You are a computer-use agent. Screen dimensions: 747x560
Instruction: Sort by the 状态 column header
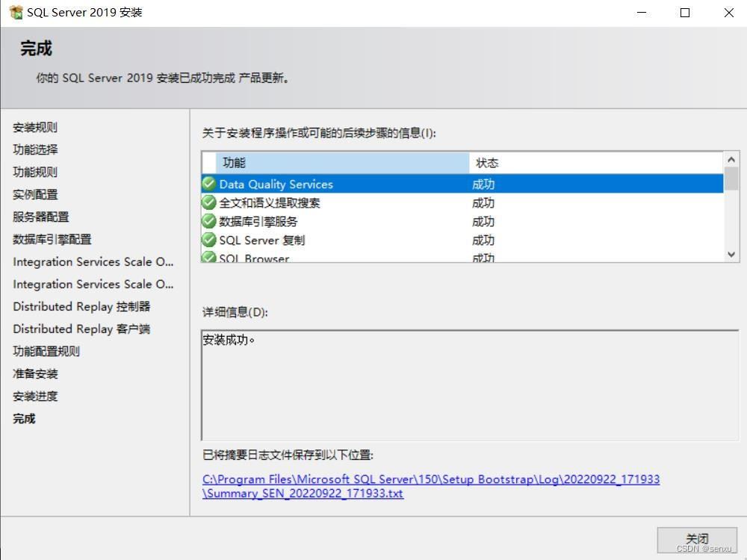[596, 163]
